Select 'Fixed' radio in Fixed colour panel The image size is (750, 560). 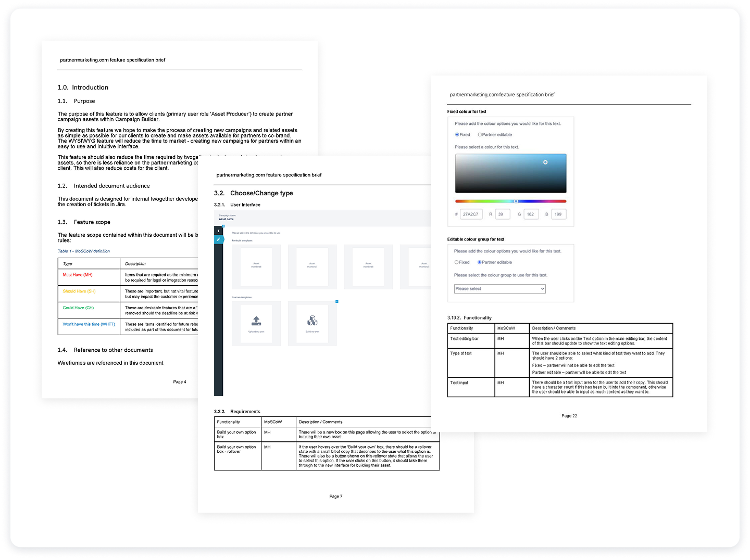coord(457,135)
